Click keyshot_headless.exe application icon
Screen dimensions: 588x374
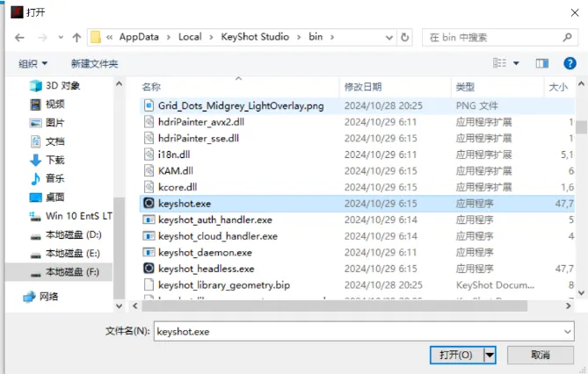149,269
